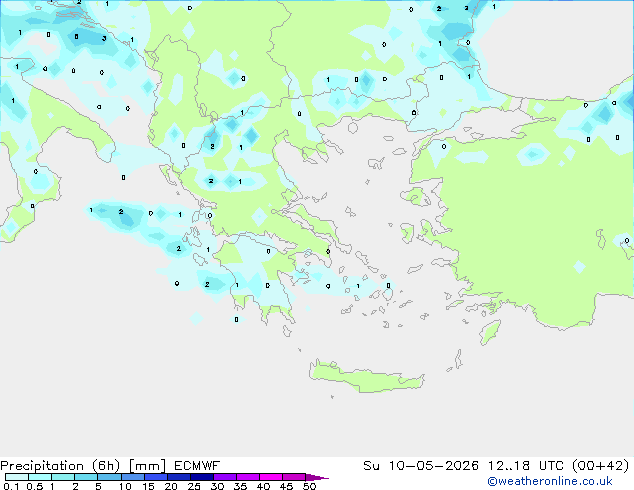634x490 pixels.
Task: Click the 1–2 mm legend color swatch
Action: coord(63,477)
